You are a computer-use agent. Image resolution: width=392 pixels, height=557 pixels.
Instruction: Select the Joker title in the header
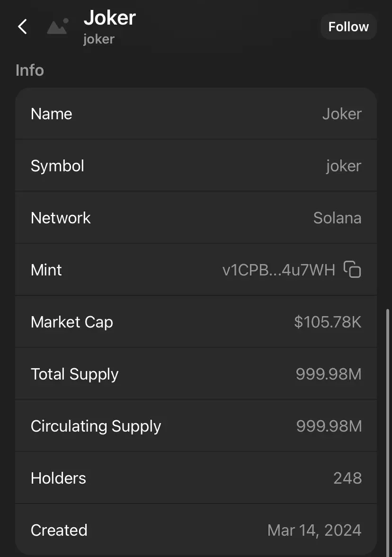[109, 18]
